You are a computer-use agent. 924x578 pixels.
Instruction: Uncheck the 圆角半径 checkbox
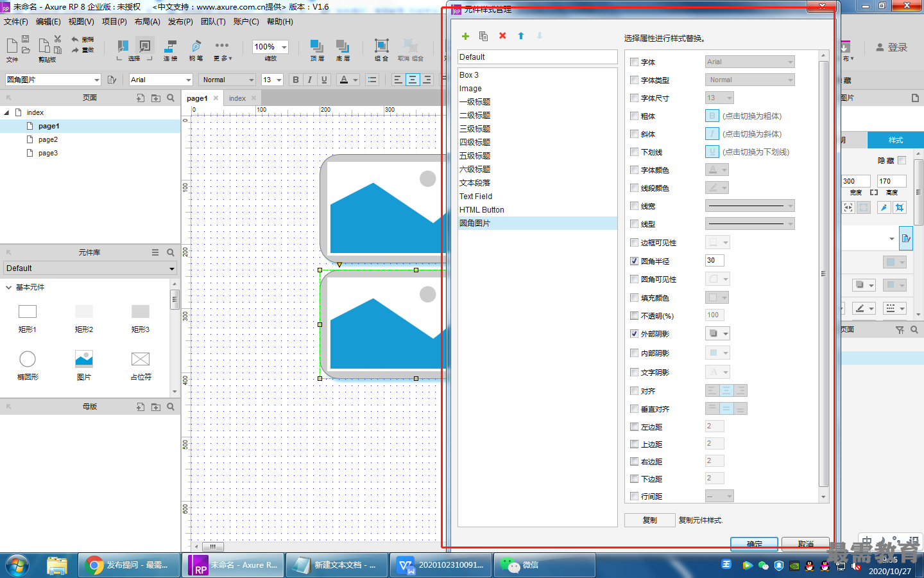[x=634, y=261]
